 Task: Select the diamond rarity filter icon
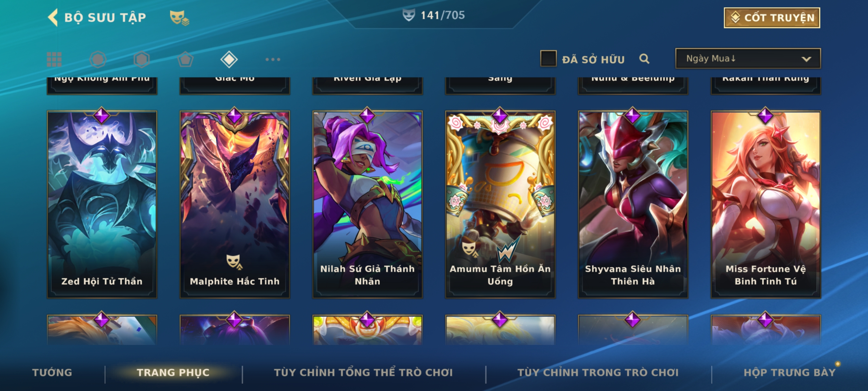click(x=229, y=59)
